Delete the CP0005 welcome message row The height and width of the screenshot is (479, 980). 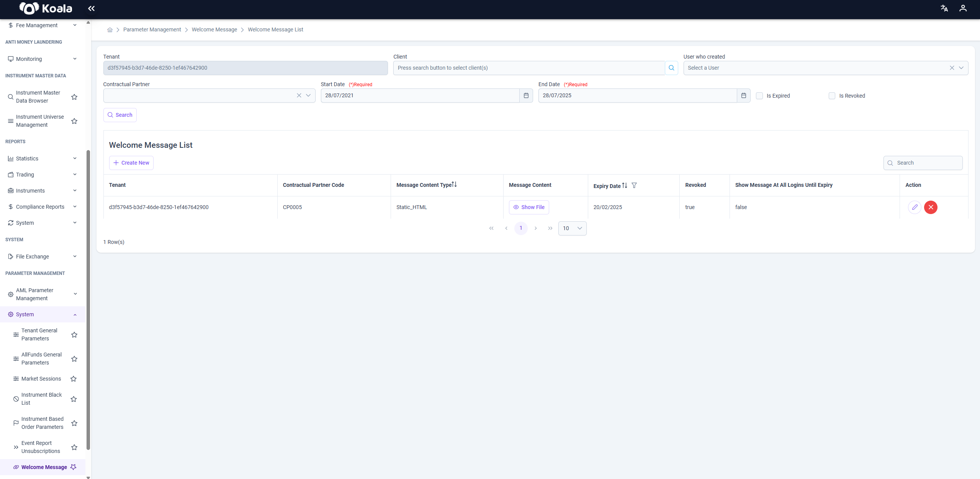click(931, 207)
